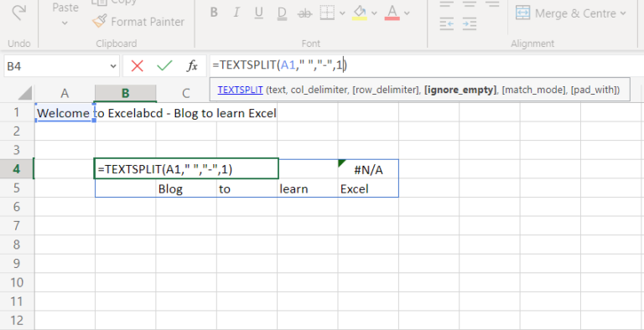Open Insert Function with the fx icon
This screenshot has width=644, height=330.
(192, 65)
